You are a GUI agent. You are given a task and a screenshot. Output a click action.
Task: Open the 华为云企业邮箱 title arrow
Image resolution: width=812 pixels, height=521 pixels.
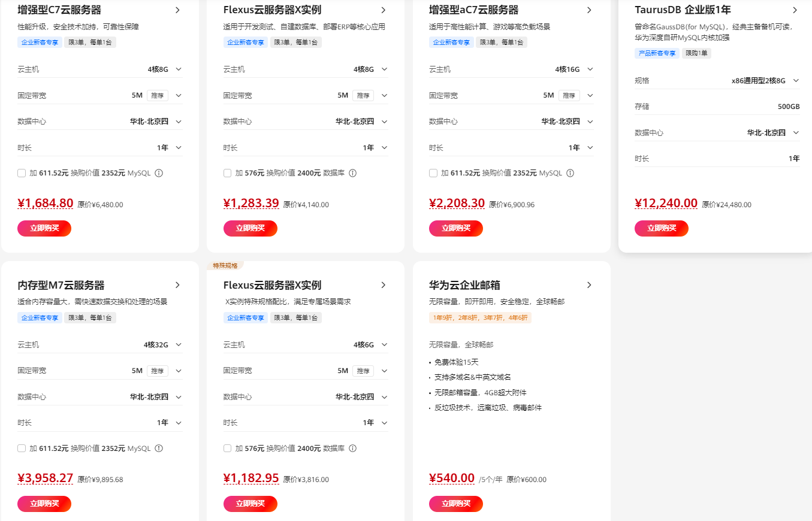click(x=589, y=285)
